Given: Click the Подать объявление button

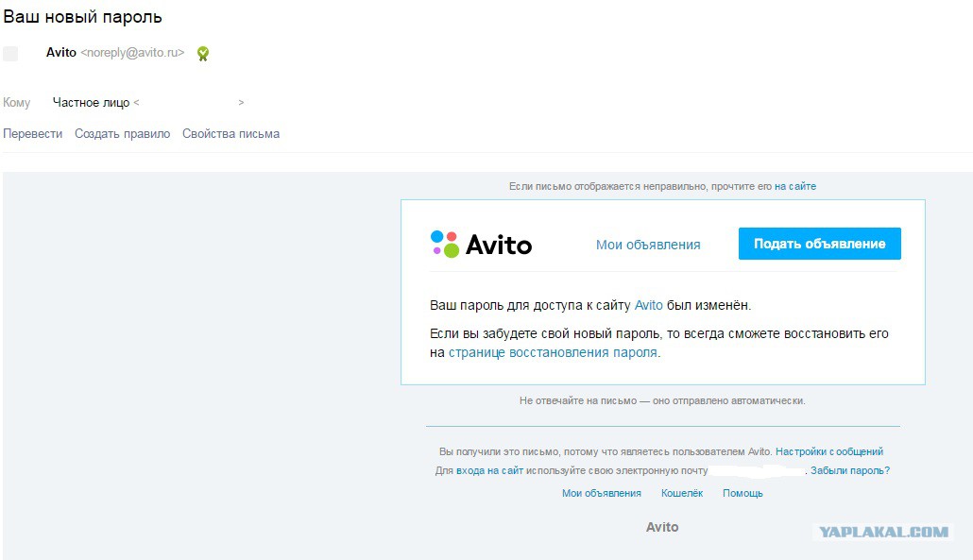Looking at the screenshot, I should click(820, 244).
